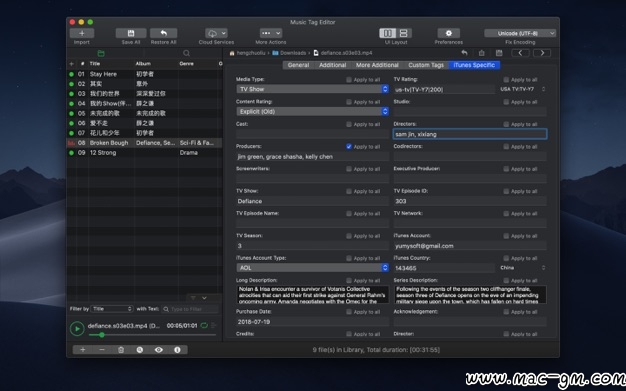Open the More Actions menu

coord(271,33)
